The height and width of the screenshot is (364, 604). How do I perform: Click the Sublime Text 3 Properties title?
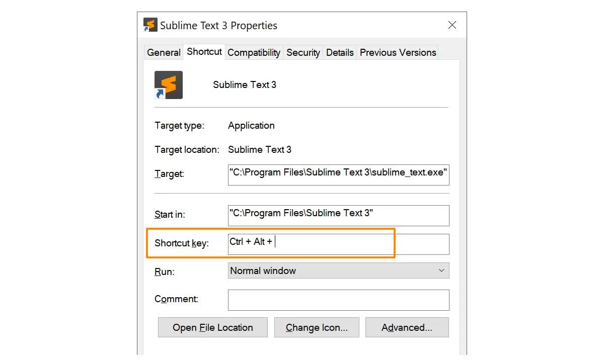pyautogui.click(x=218, y=26)
